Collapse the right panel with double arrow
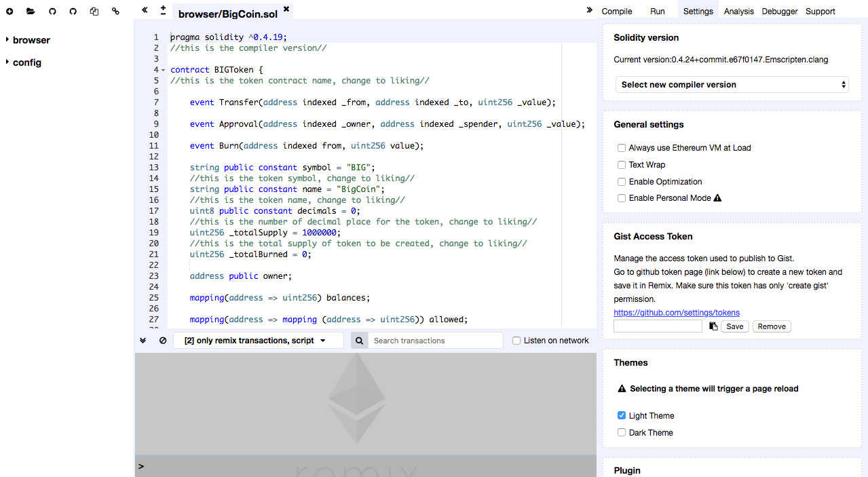868x477 pixels. (x=589, y=10)
